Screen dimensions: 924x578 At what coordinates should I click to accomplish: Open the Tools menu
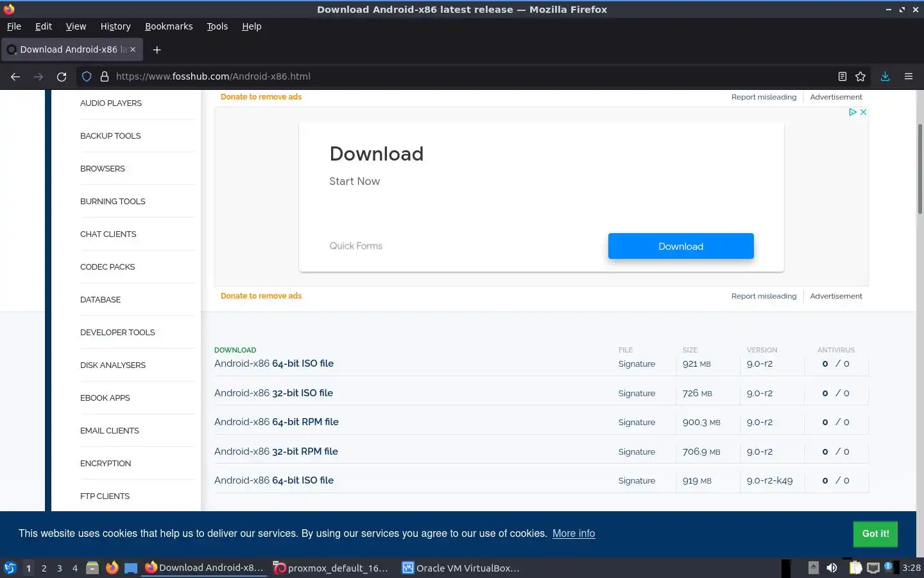click(x=218, y=26)
